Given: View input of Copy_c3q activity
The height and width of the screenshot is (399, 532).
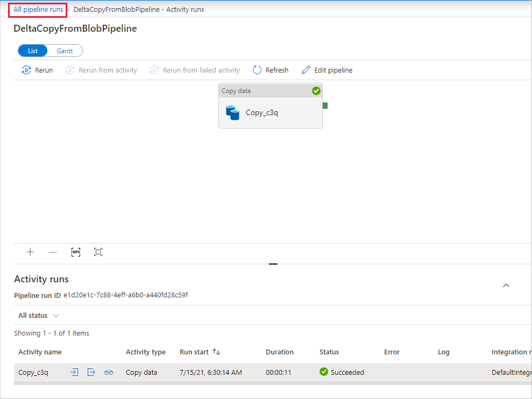Looking at the screenshot, I should [x=74, y=372].
